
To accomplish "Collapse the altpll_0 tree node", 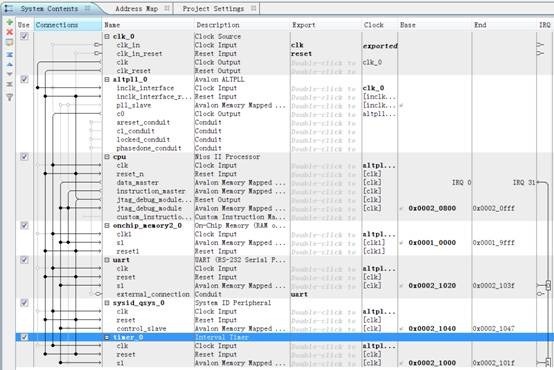I will tap(107, 80).
